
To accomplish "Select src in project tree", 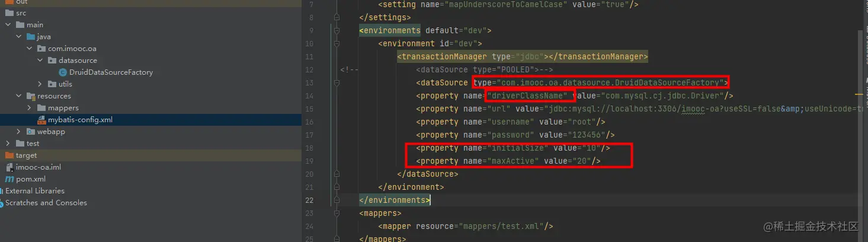I will pos(150,13).
